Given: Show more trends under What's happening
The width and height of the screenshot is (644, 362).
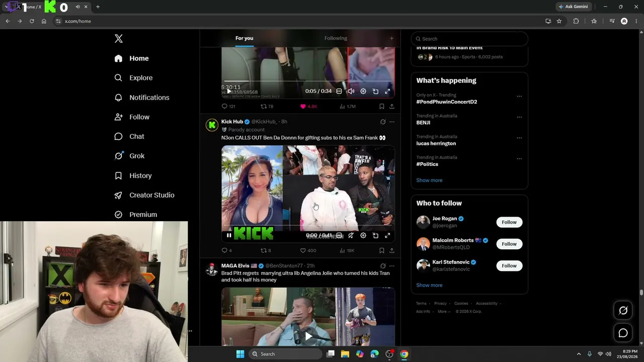Looking at the screenshot, I should 429,180.
